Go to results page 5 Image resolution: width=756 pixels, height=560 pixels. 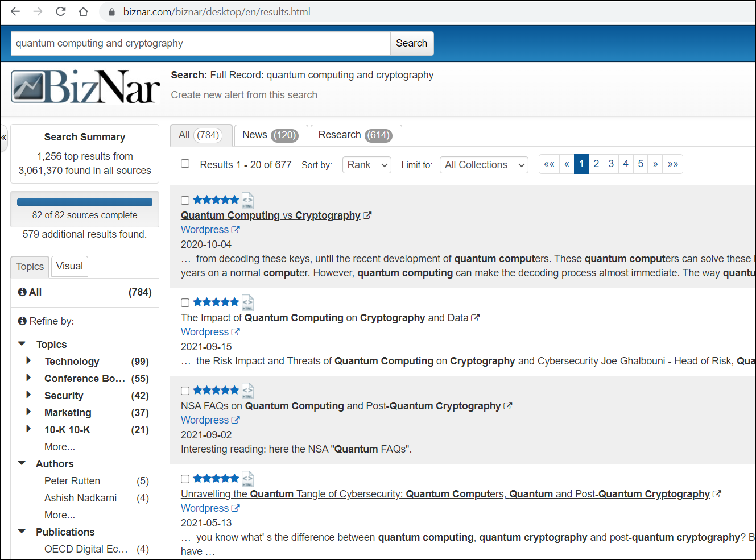pos(641,164)
